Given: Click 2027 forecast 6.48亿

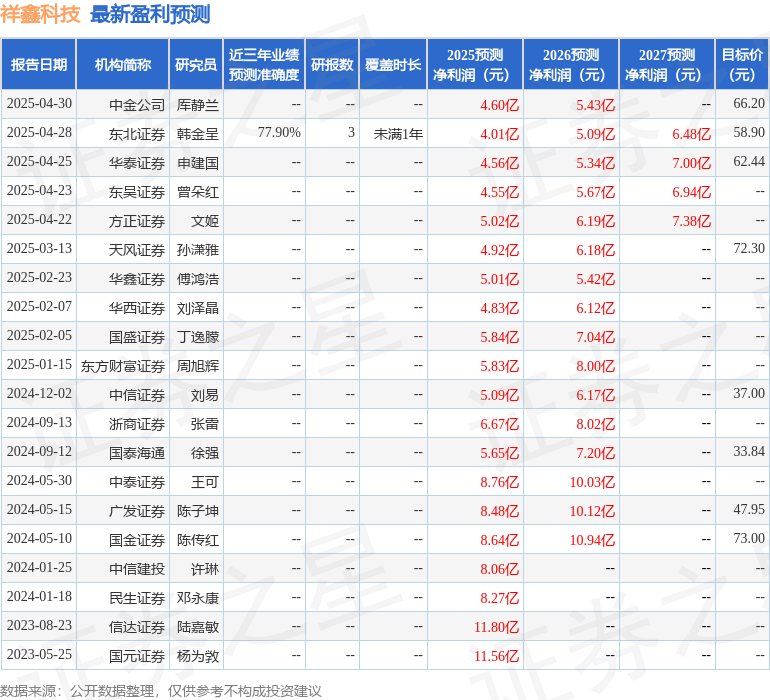Looking at the screenshot, I should 691,134.
